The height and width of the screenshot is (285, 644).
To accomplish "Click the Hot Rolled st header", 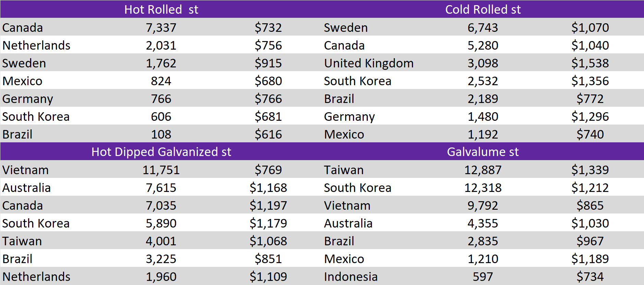I will pos(161,9).
